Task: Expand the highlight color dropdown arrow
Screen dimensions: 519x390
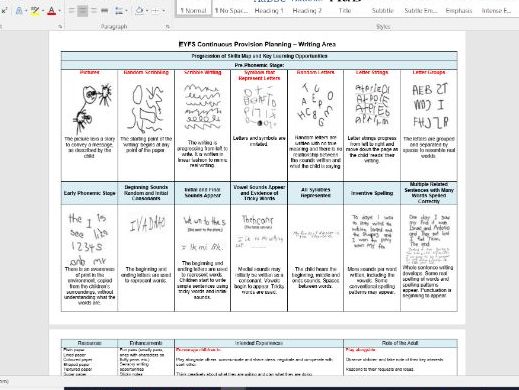Action: click(43, 11)
